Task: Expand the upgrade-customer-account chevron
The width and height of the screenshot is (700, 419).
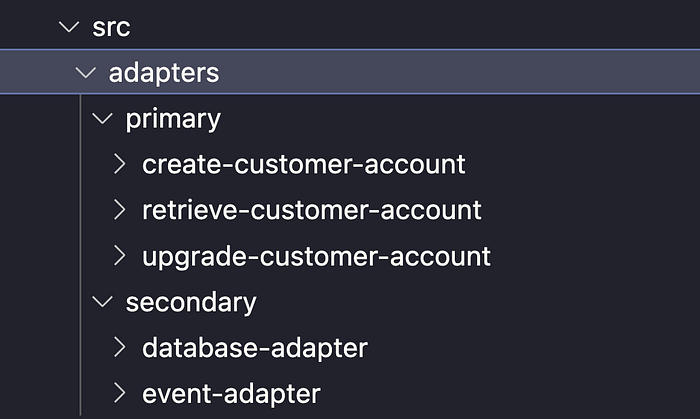Action: 119,256
